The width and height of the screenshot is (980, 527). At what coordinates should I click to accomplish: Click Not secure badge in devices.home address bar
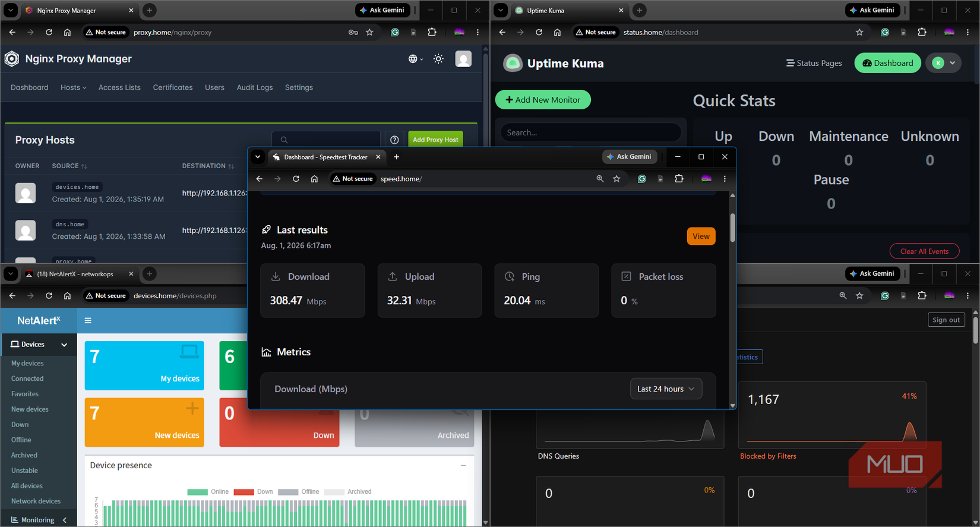pos(106,295)
